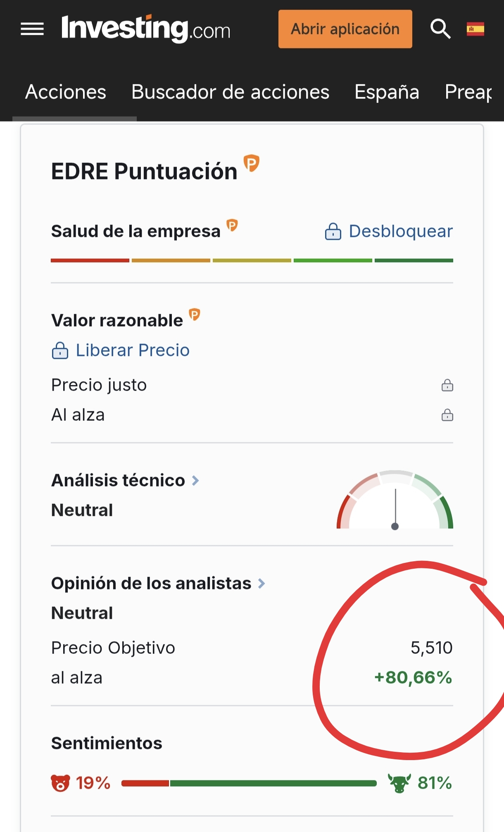Viewport: 504px width, 832px height.
Task: Open the hamburger menu
Action: (32, 29)
